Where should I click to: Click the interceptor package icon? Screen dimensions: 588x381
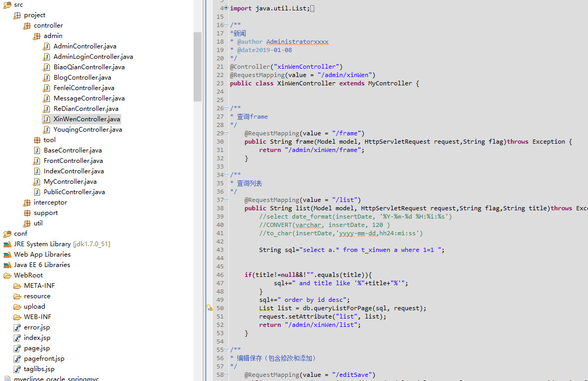(x=27, y=203)
